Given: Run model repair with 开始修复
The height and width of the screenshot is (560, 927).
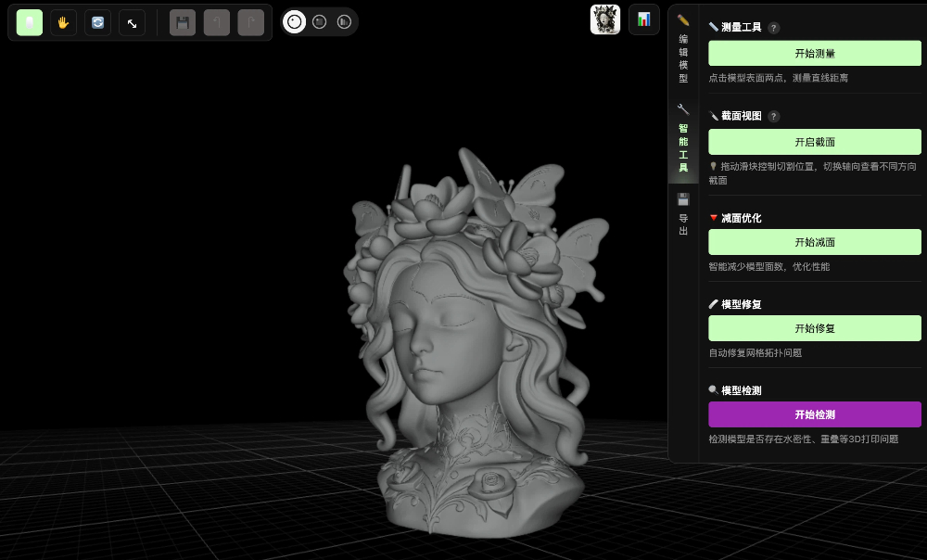Looking at the screenshot, I should point(814,328).
